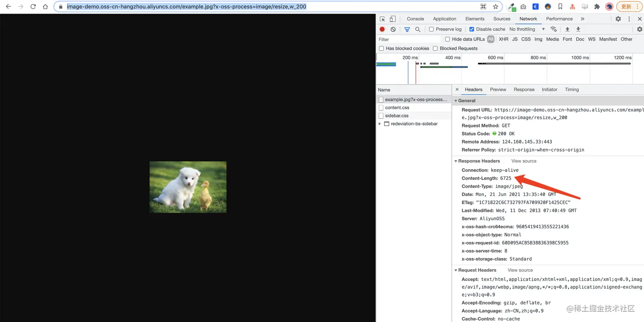Open the browser home page
Image resolution: width=644 pixels, height=322 pixels.
coord(46,7)
